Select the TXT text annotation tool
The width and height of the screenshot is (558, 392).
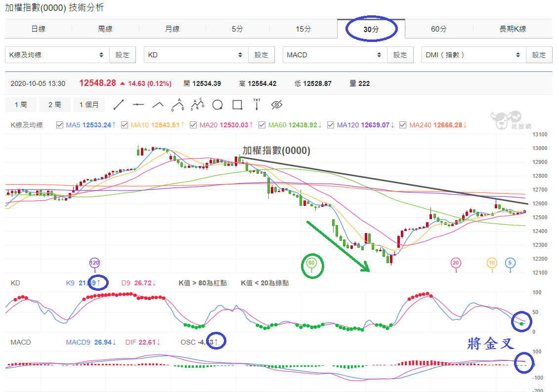point(257,105)
